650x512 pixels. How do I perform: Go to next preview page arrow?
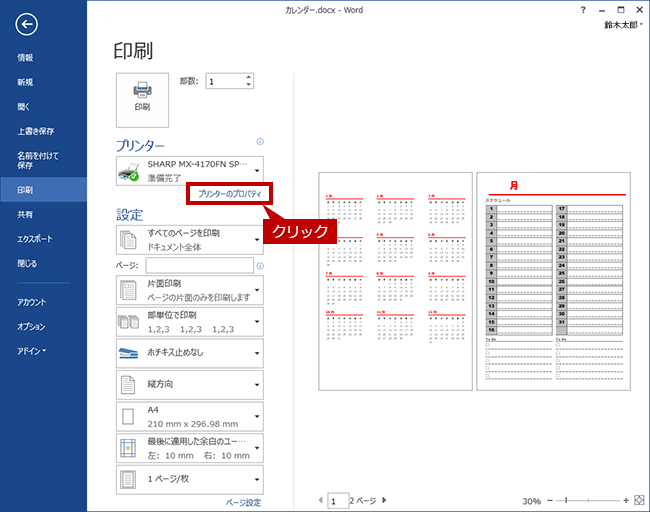pos(384,500)
